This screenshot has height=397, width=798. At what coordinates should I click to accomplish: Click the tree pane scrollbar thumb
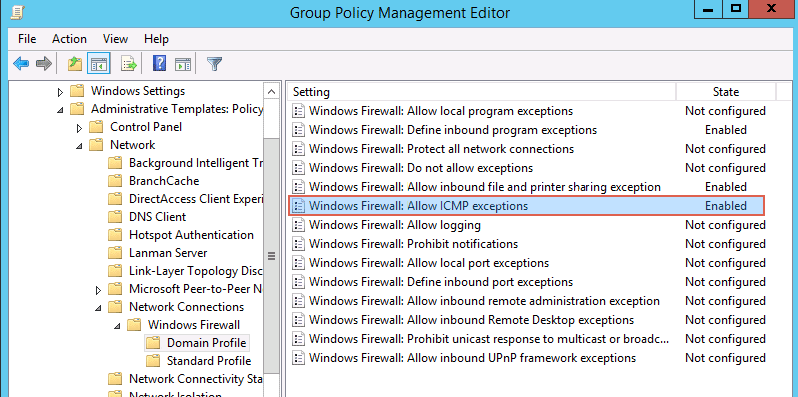272,256
